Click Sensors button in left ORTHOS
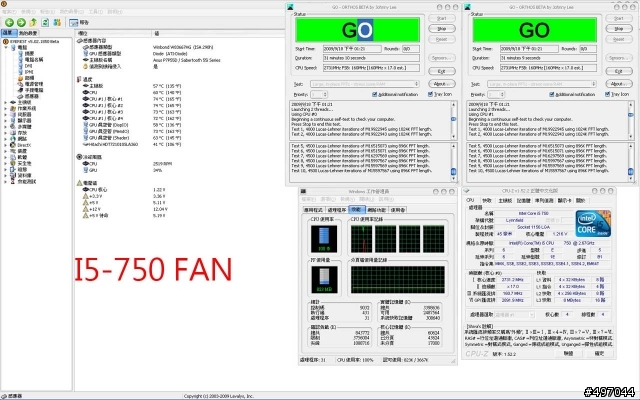The image size is (640, 400). tap(442, 58)
